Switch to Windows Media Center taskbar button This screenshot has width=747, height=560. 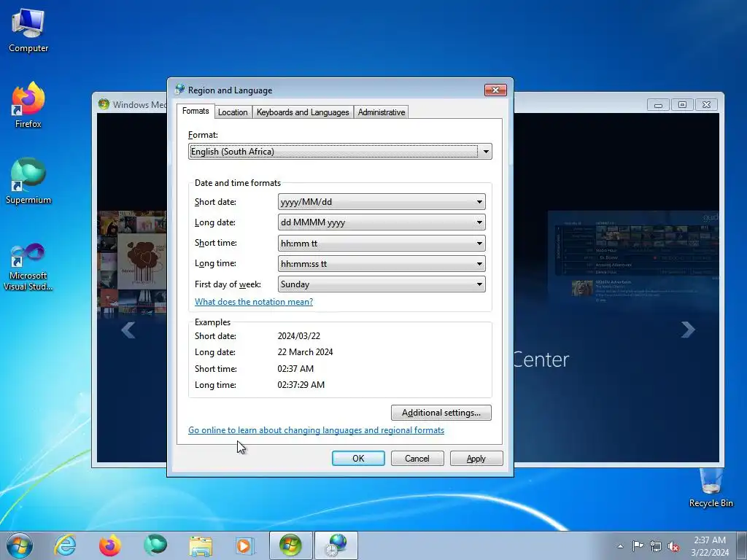point(290,545)
